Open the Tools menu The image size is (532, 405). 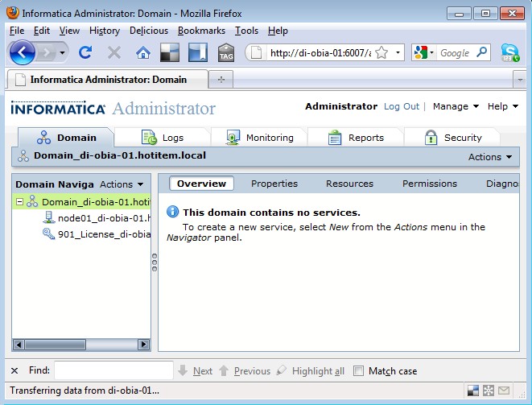[x=246, y=31]
